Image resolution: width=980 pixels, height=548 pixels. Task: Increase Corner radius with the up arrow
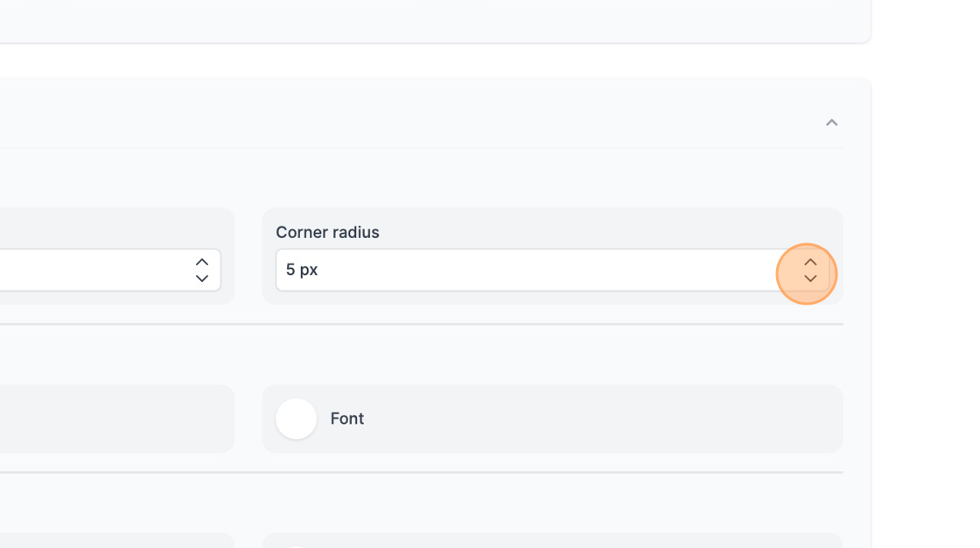click(810, 262)
